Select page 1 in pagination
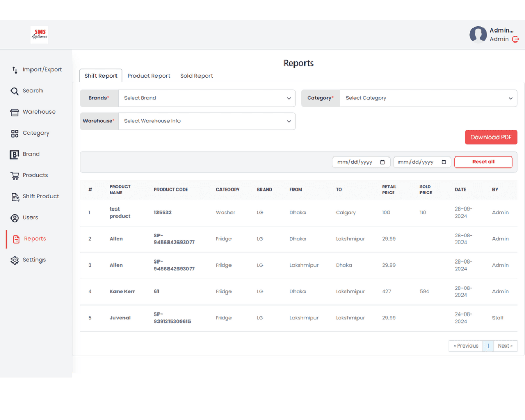This screenshot has width=525, height=420. coord(488,346)
